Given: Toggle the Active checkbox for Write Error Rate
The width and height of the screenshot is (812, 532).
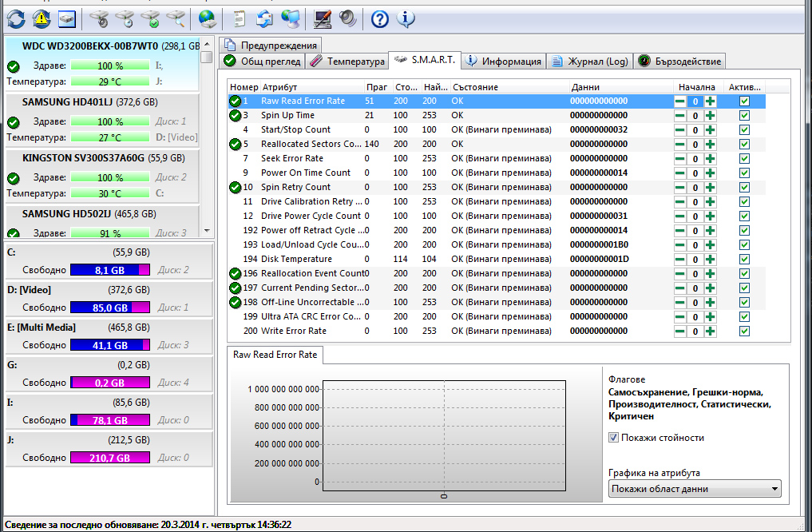Looking at the screenshot, I should tap(744, 331).
